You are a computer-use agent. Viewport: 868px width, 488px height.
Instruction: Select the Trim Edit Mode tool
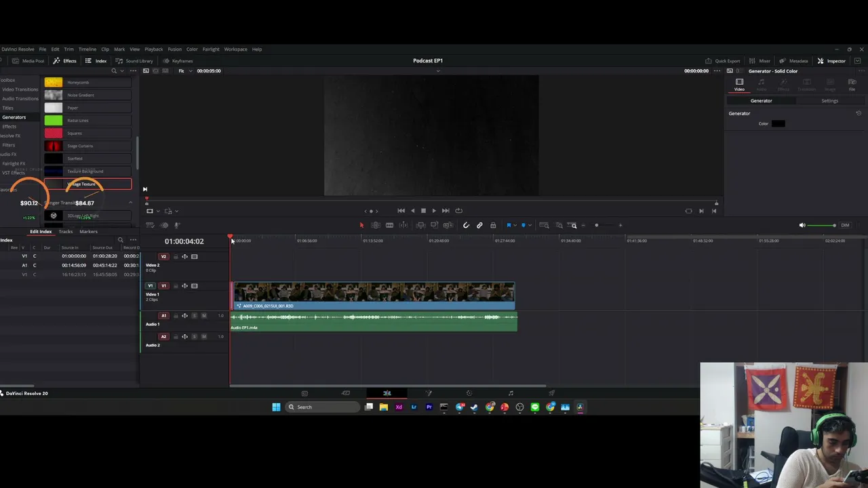point(376,225)
